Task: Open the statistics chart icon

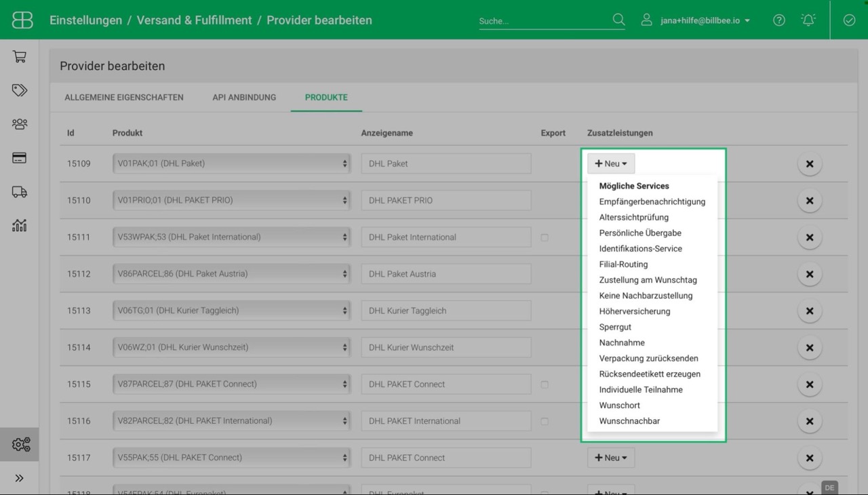Action: (x=19, y=226)
